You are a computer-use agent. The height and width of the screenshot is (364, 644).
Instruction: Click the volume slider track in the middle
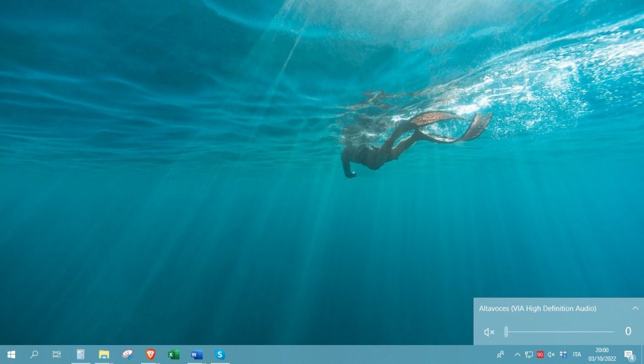click(x=560, y=332)
